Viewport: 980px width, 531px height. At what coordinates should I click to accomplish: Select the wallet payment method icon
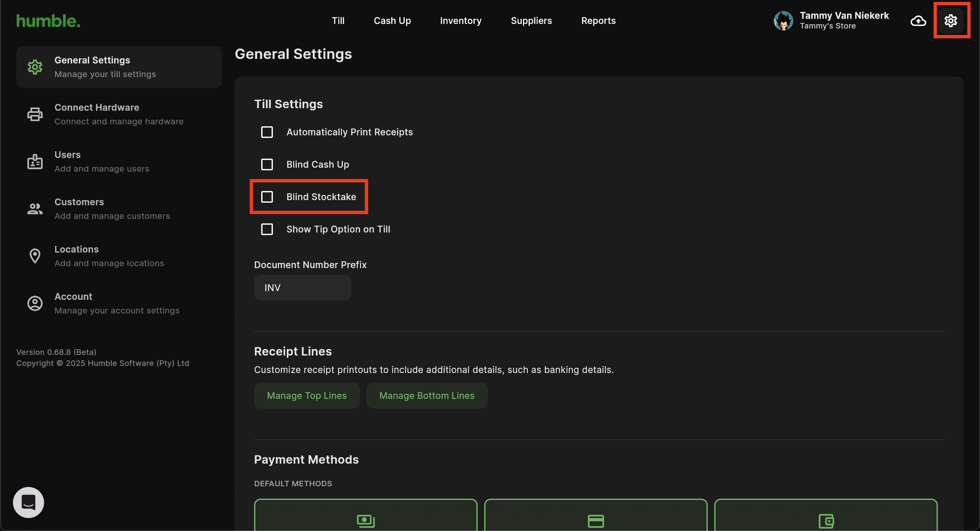tap(826, 521)
